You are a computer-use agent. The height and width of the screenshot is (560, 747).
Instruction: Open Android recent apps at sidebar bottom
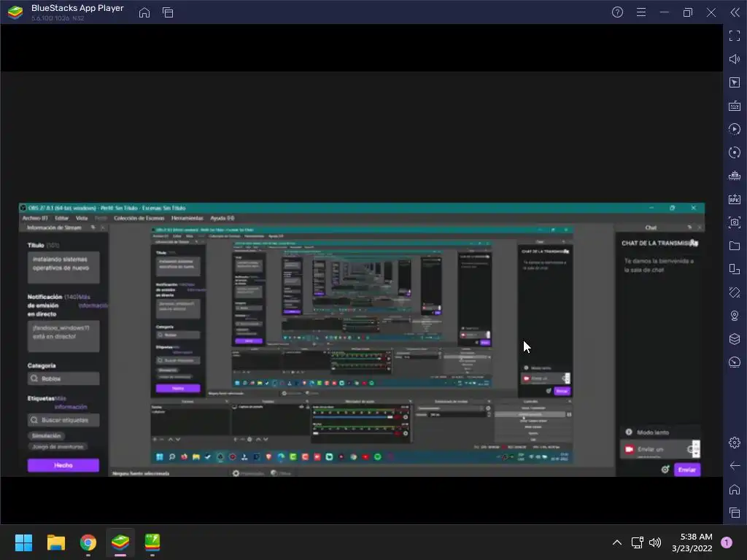pyautogui.click(x=735, y=513)
